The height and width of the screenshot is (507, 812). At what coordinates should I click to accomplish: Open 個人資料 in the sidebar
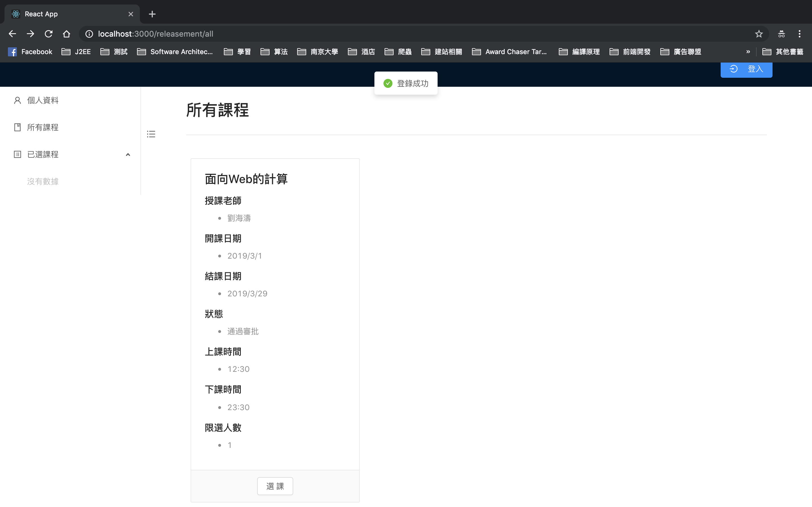(43, 100)
